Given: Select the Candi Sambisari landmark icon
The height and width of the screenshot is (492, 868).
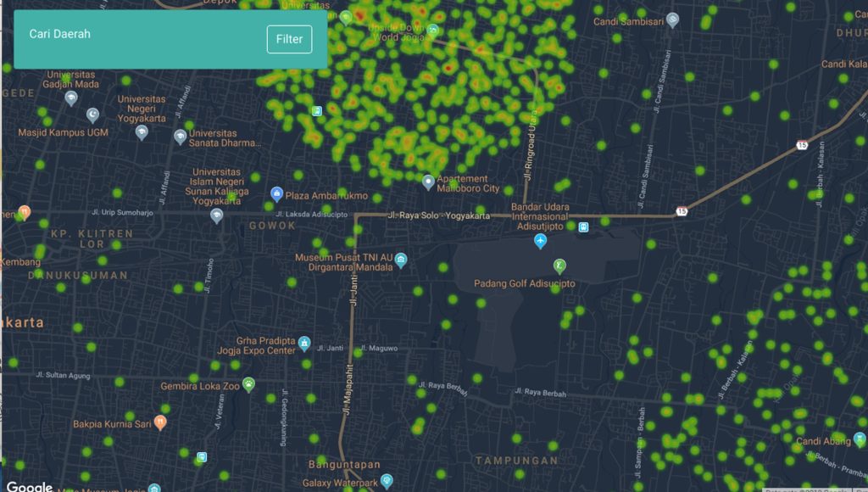Looking at the screenshot, I should pyautogui.click(x=672, y=19).
